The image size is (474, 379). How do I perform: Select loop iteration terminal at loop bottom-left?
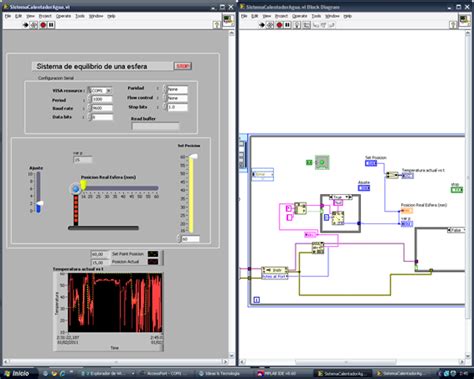point(257,300)
